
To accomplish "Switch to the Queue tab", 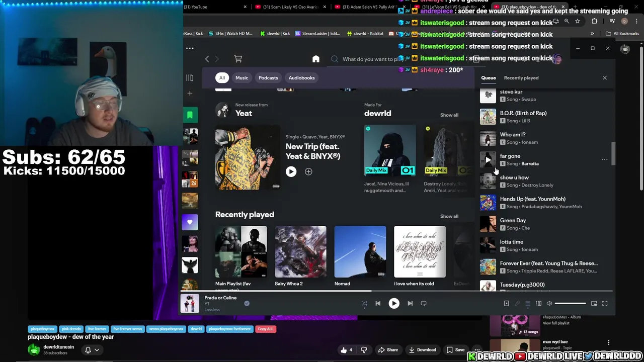I will (489, 78).
